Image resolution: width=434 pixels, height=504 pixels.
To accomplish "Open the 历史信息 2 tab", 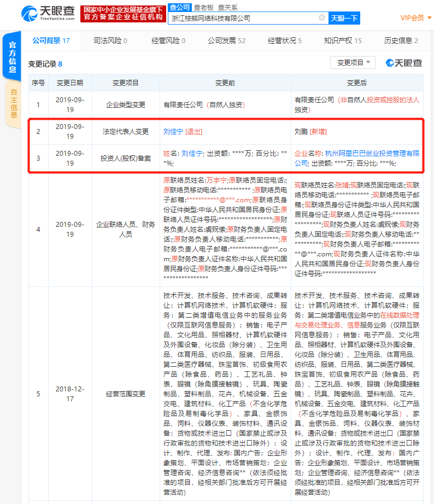I will coord(401,41).
